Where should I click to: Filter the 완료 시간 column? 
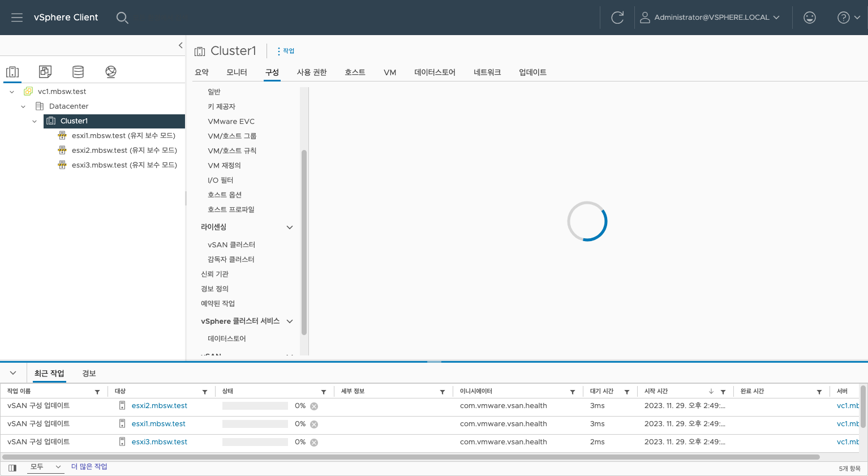819,392
